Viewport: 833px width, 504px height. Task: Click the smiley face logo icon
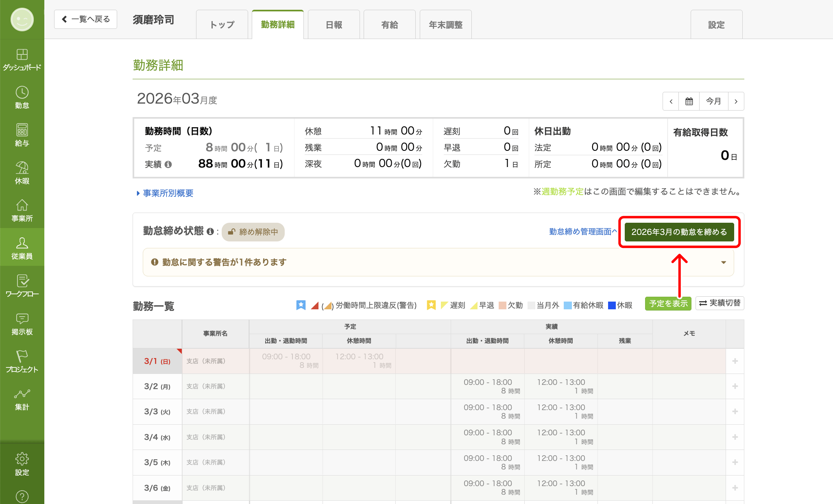point(22,19)
